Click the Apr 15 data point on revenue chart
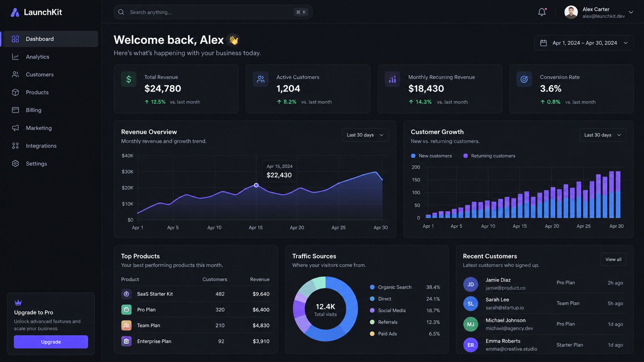This screenshot has width=644, height=362. pyautogui.click(x=256, y=185)
